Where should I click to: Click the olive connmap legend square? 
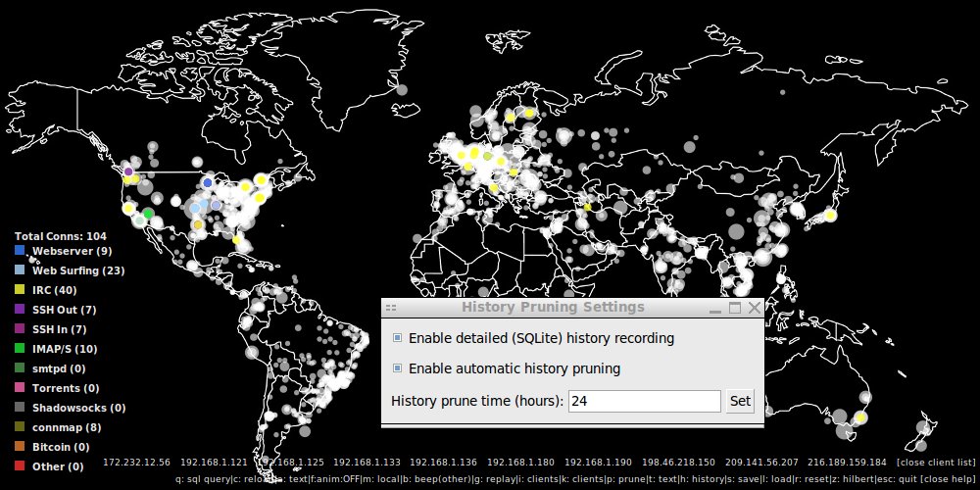20,427
